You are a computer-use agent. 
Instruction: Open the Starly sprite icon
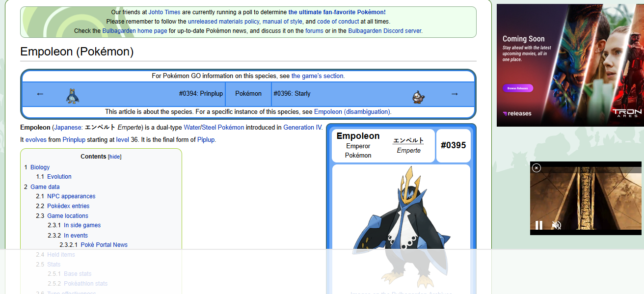pyautogui.click(x=418, y=97)
